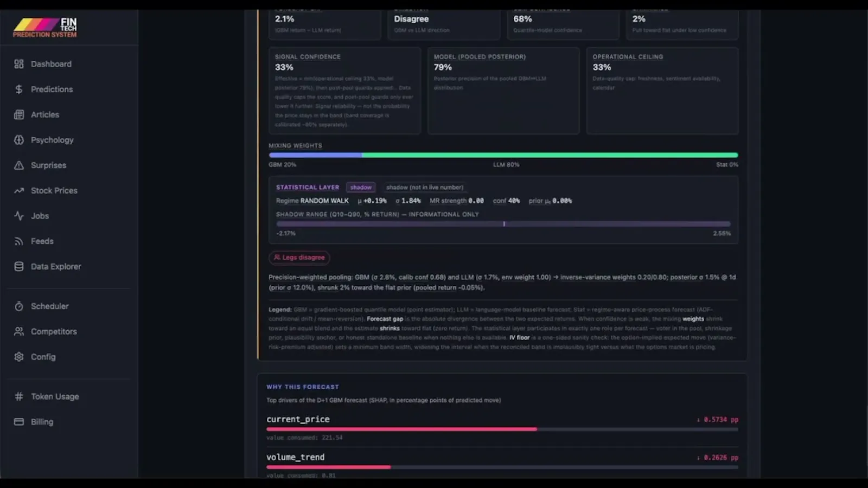The image size is (868, 488).
Task: Click the shadow badge in Statistical Layer
Action: point(361,187)
